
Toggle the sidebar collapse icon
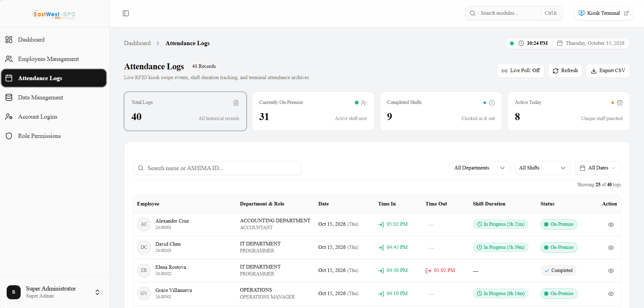(126, 13)
